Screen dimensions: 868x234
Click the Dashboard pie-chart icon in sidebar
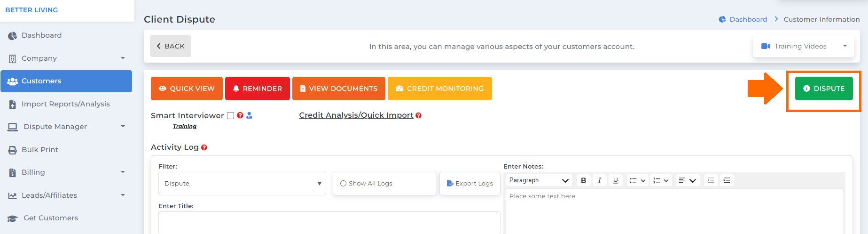[x=13, y=36]
